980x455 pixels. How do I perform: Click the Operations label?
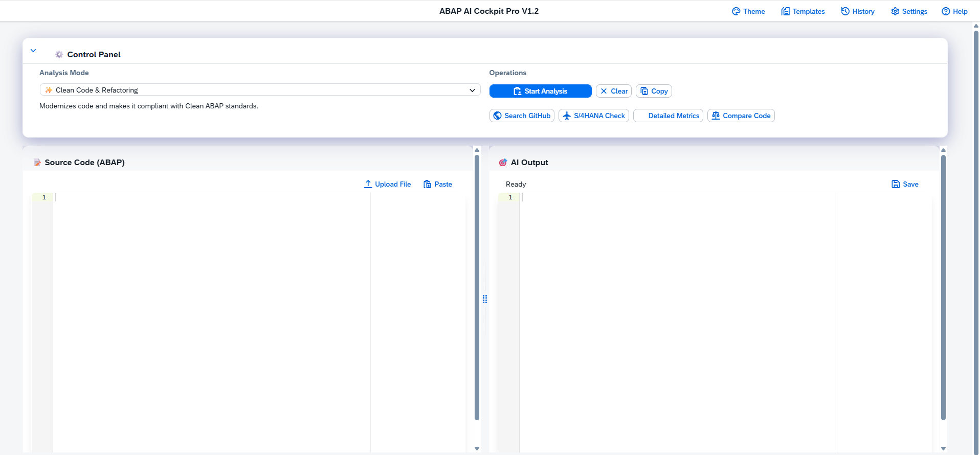point(508,73)
